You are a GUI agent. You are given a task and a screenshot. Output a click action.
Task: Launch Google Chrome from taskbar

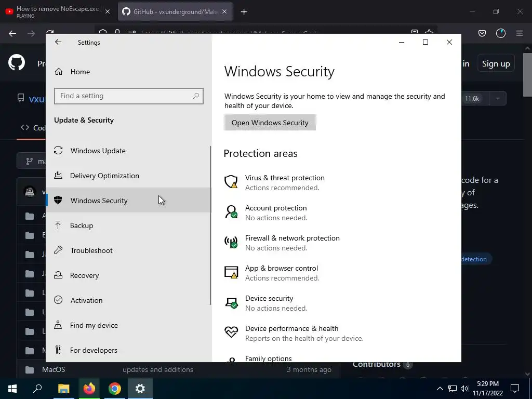[x=115, y=389]
